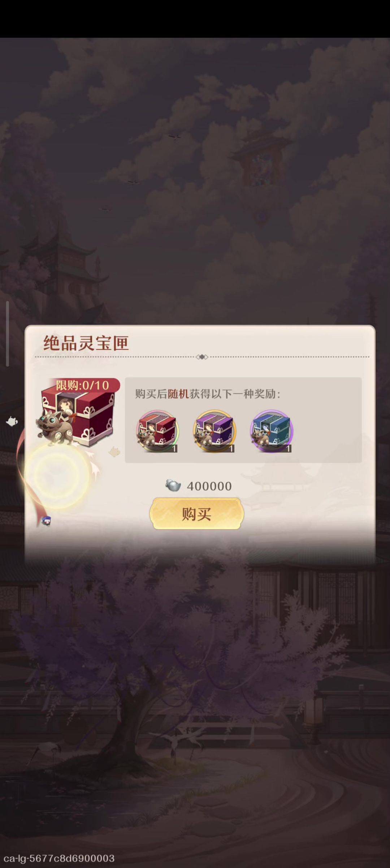Click the 购买 purchase button

tap(197, 514)
